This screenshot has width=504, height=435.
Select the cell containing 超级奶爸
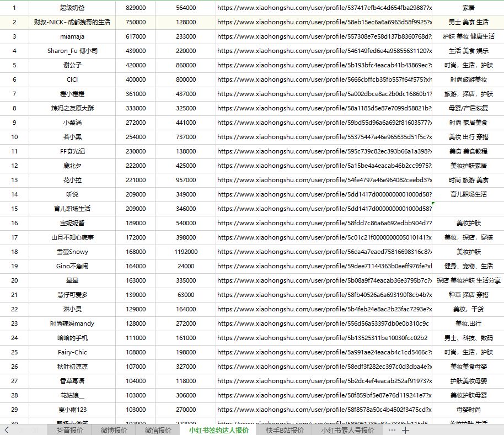(71, 8)
